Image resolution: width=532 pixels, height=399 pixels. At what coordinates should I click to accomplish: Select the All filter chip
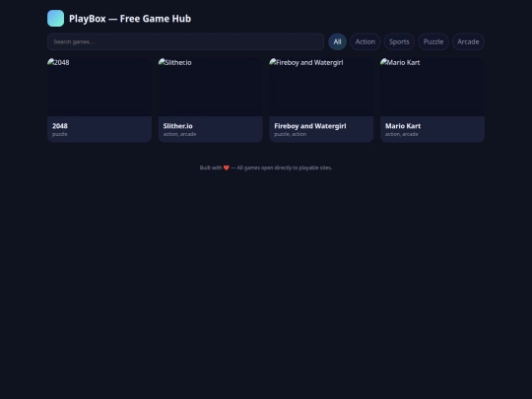pyautogui.click(x=337, y=41)
